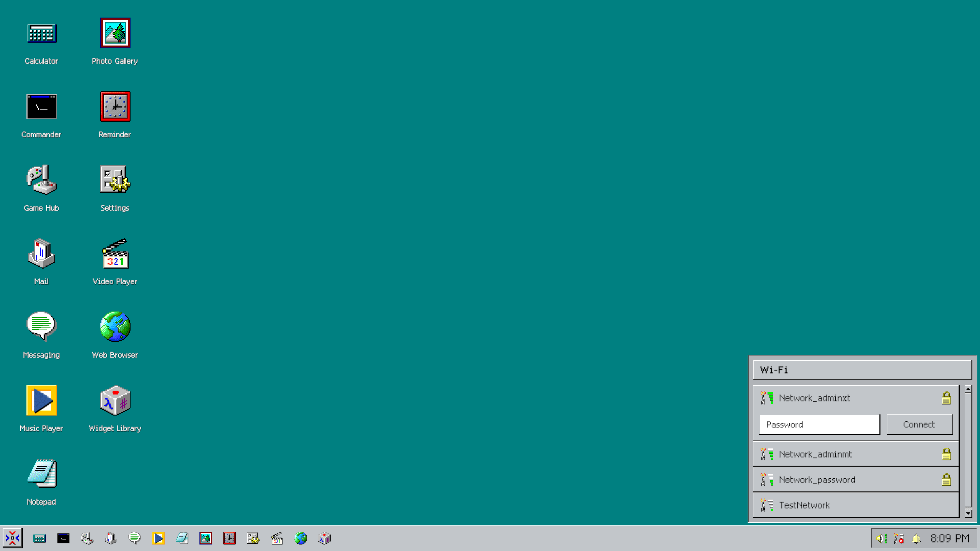
Task: Click the Web Browser globe in taskbar
Action: click(301, 538)
